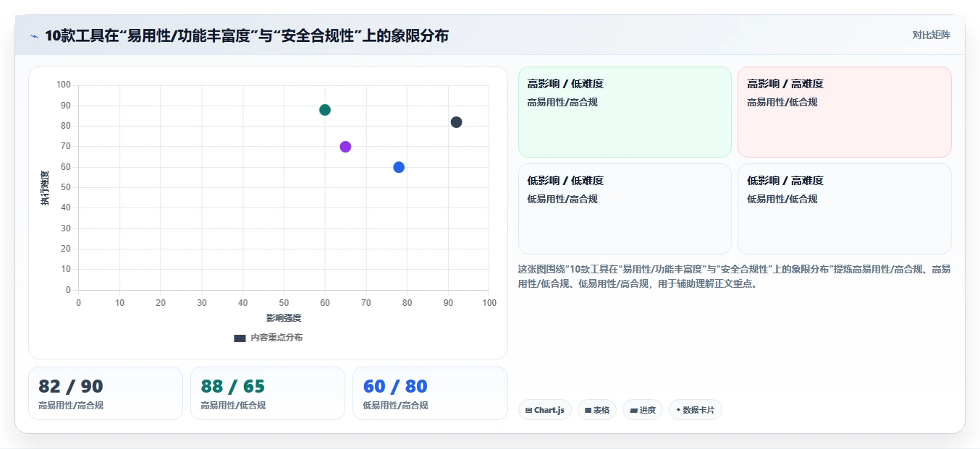Click the 进度 tag
This screenshot has height=449, width=980.
[x=643, y=410]
